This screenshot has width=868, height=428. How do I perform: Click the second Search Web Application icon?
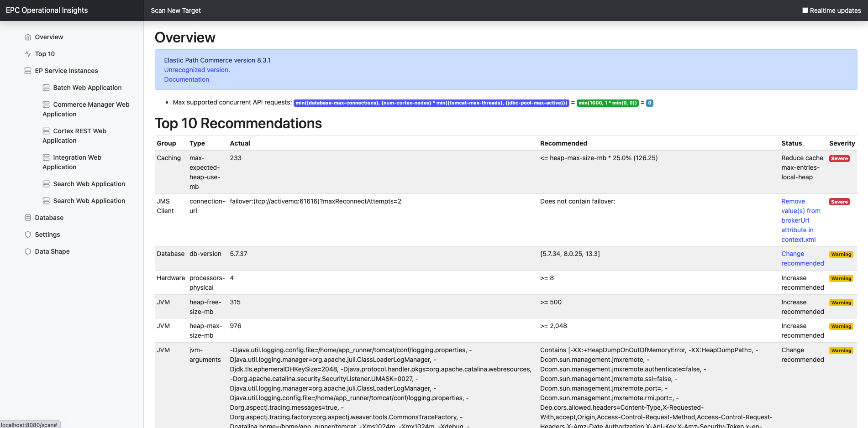pos(46,201)
